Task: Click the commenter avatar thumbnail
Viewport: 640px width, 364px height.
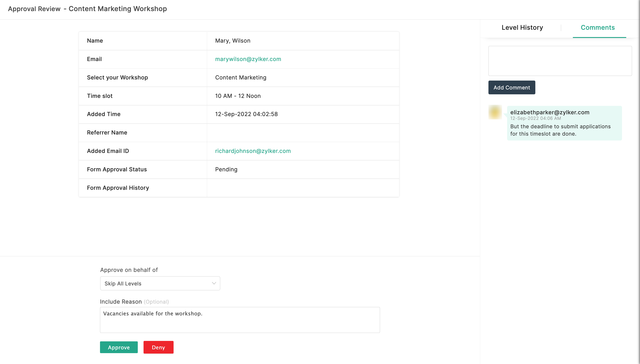Action: pyautogui.click(x=495, y=112)
